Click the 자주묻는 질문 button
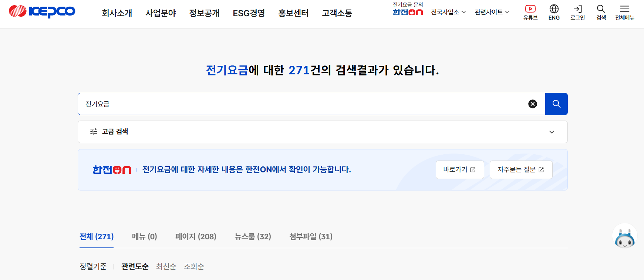This screenshot has width=644, height=280. coord(521,170)
